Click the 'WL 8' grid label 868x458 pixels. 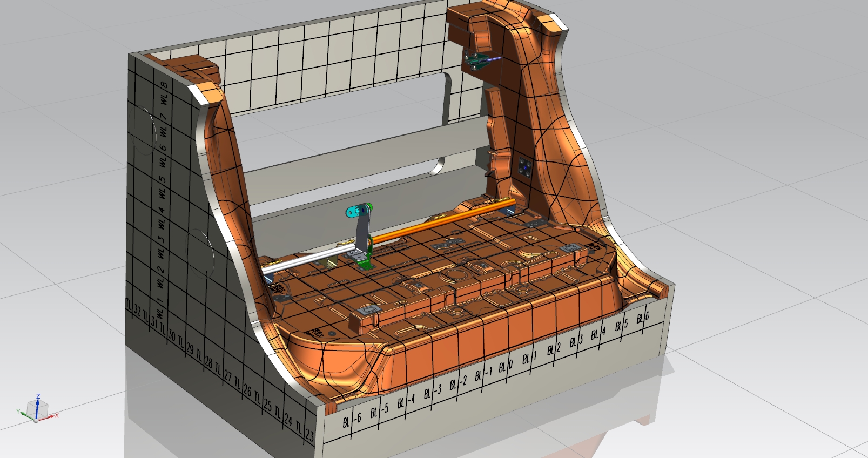(164, 92)
